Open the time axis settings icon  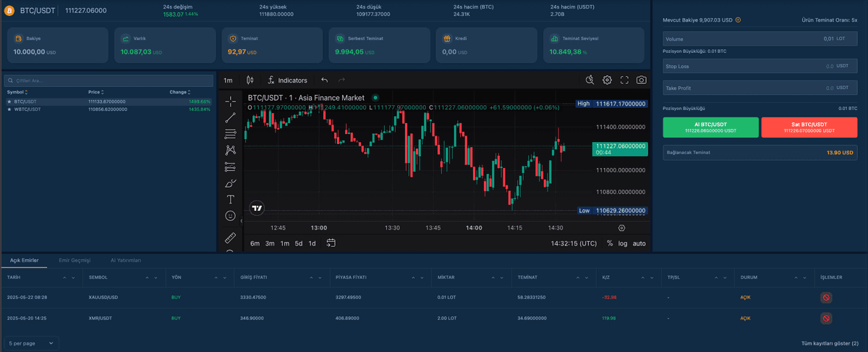pyautogui.click(x=621, y=227)
